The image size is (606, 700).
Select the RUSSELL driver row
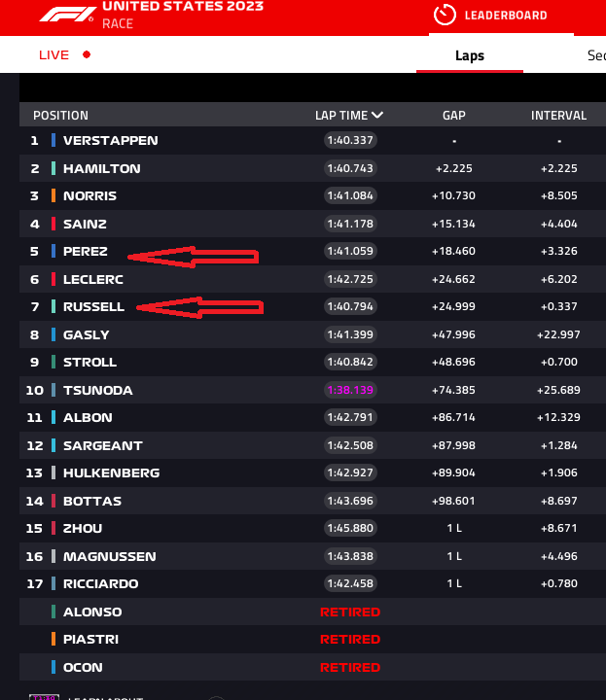tap(312, 306)
